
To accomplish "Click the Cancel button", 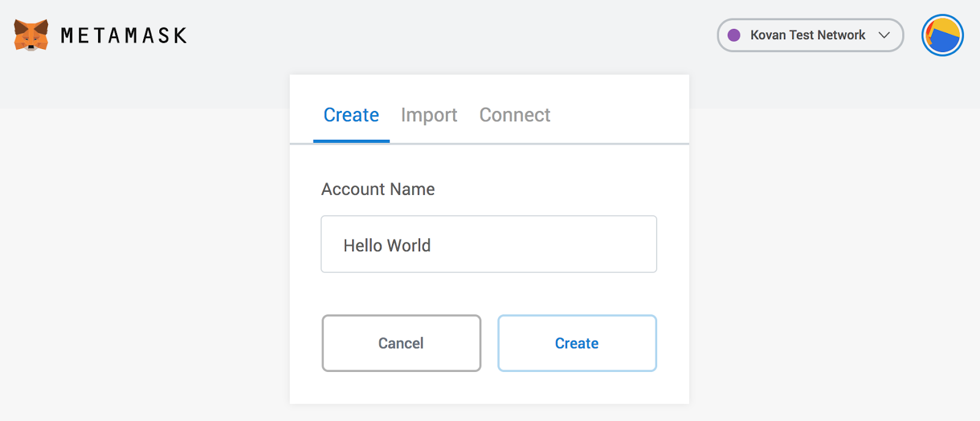I will [x=401, y=343].
